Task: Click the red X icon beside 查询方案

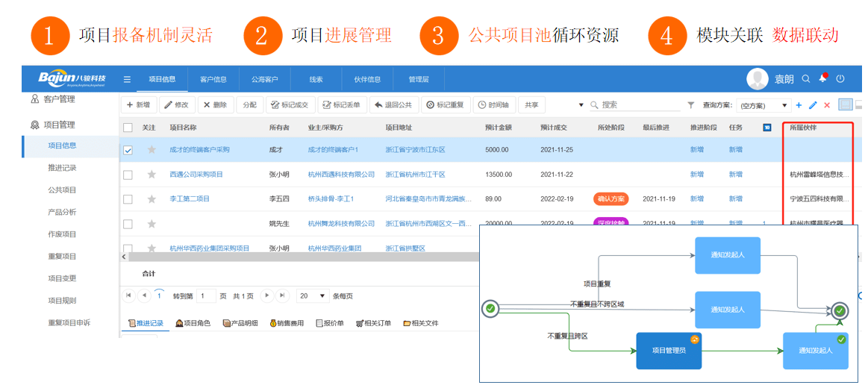Action: tap(826, 105)
